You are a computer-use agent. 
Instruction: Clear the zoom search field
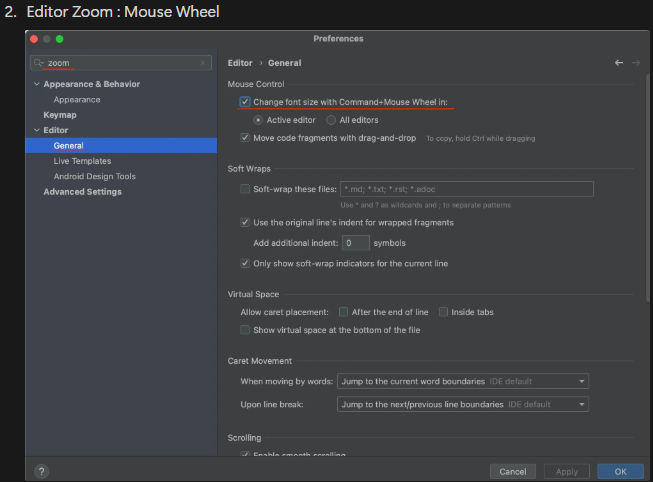(x=205, y=63)
